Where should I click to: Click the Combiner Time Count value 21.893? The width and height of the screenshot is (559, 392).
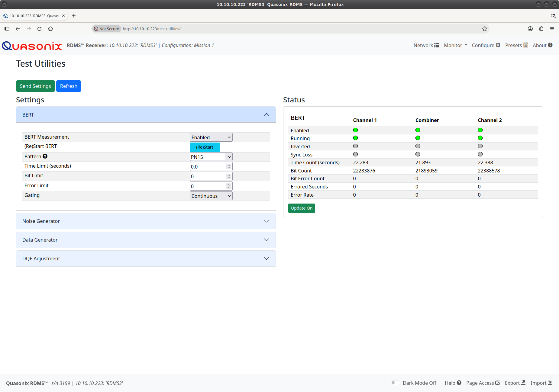(423, 162)
